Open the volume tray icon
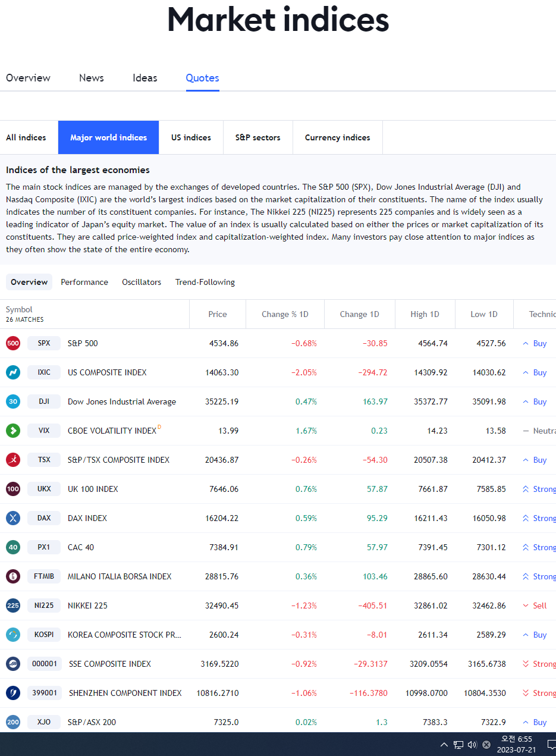Screen dimensions: 556x756 coord(473,745)
